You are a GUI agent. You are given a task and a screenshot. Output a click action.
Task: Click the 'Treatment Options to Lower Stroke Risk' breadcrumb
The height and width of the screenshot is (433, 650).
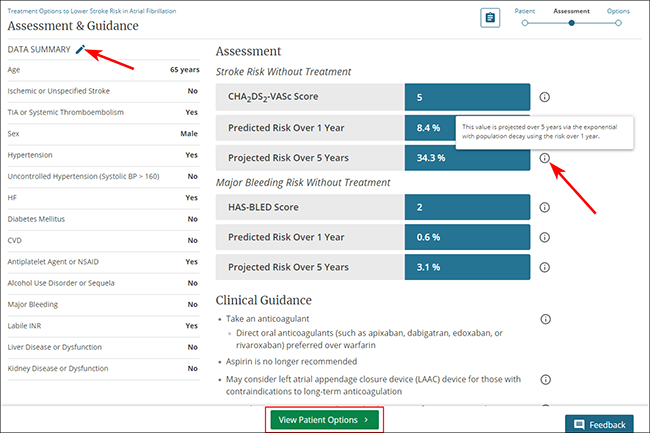coord(92,11)
